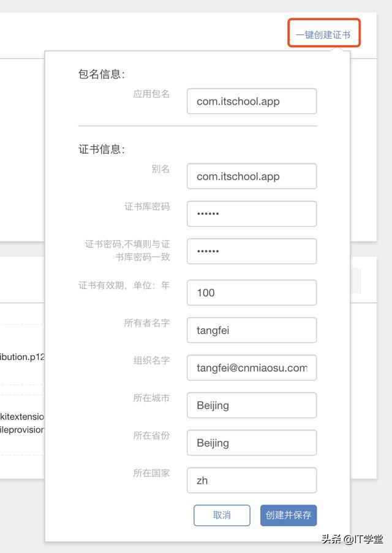Click the 应用包名 label text
The height and width of the screenshot is (553, 392).
pos(151,94)
